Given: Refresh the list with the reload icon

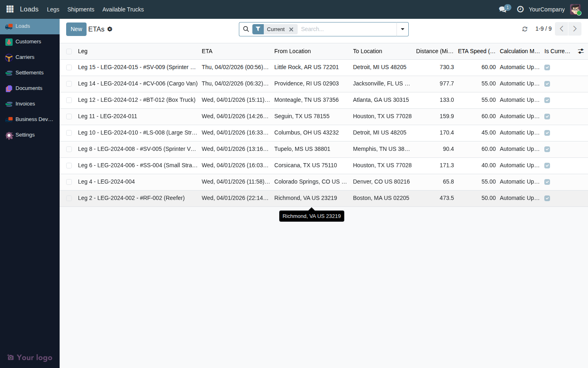Looking at the screenshot, I should (525, 29).
